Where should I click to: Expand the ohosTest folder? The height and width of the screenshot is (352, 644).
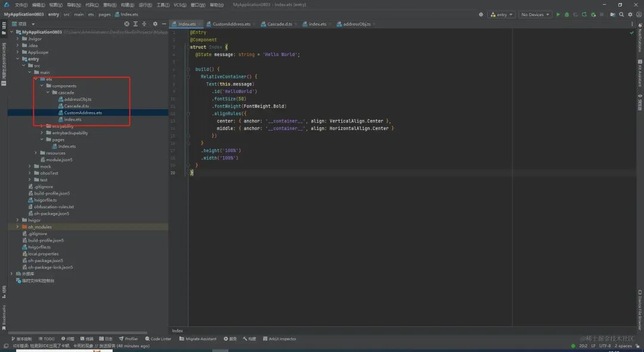point(30,173)
